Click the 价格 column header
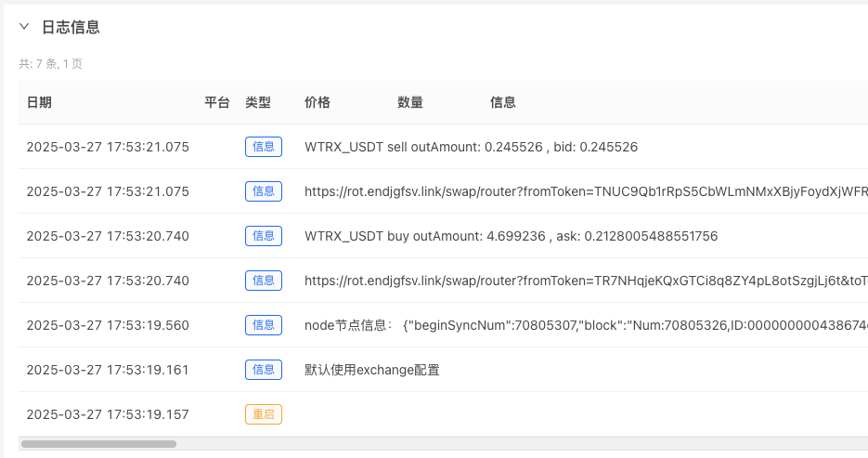The width and height of the screenshot is (868, 458). coord(317,102)
